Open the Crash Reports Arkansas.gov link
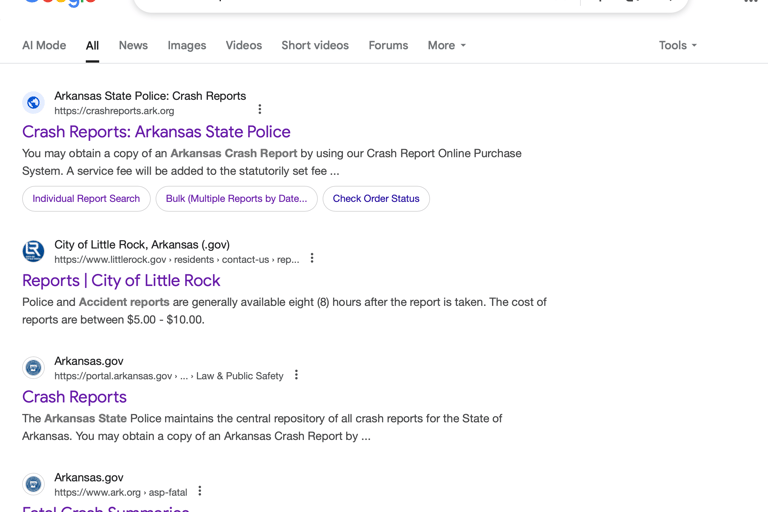Screen dimensions: 768x512 [x=74, y=397]
